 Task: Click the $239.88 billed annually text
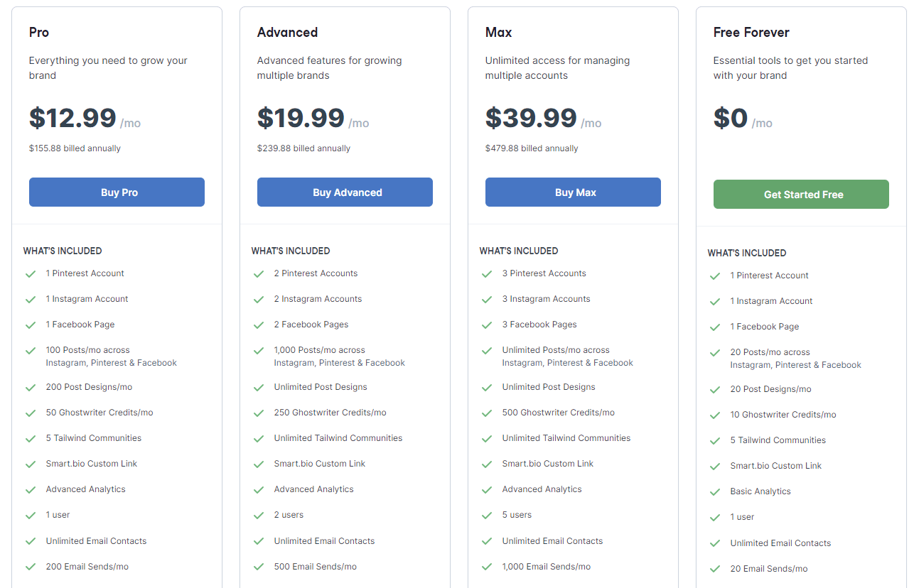click(303, 148)
